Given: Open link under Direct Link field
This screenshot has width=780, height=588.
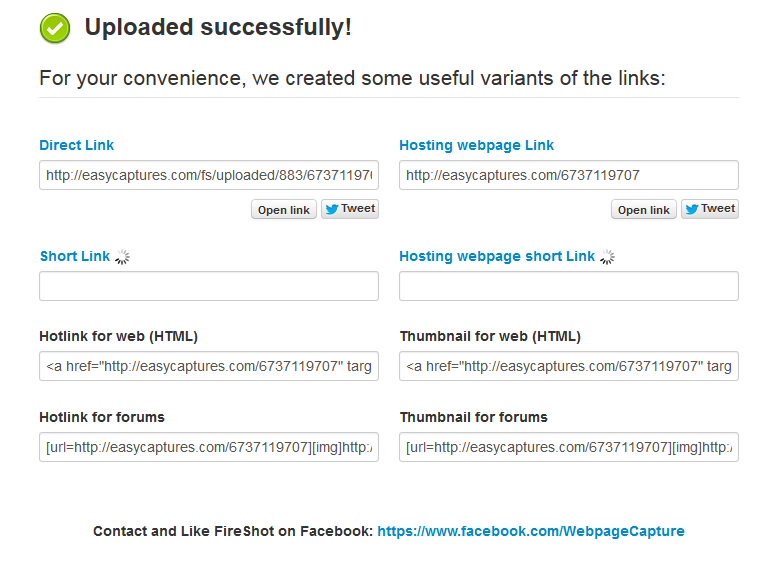Looking at the screenshot, I should [284, 210].
